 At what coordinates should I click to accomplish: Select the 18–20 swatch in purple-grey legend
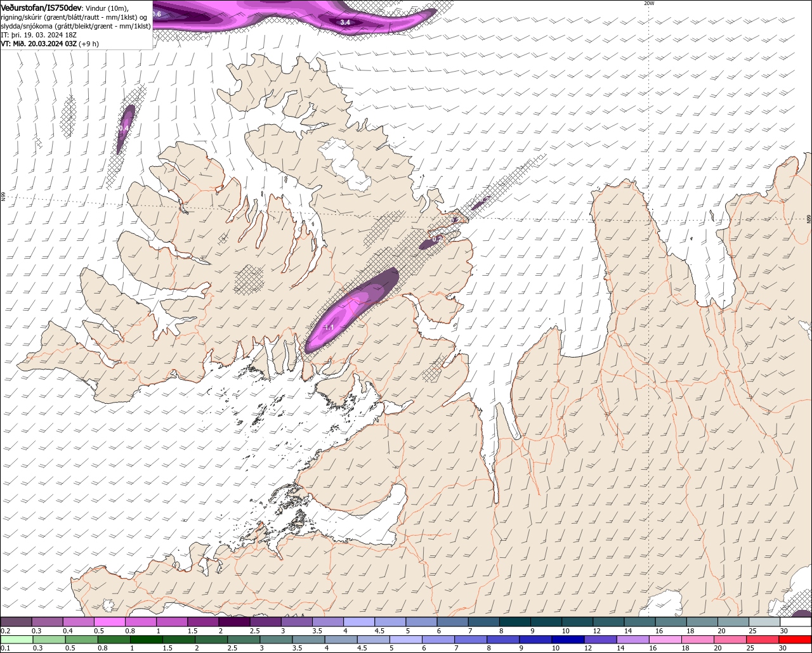click(702, 622)
